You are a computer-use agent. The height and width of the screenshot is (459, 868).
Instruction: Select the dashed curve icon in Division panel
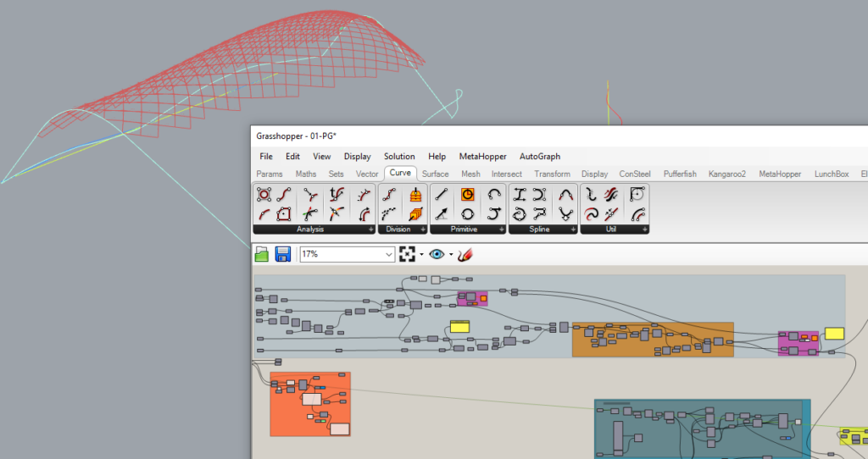pos(389,213)
